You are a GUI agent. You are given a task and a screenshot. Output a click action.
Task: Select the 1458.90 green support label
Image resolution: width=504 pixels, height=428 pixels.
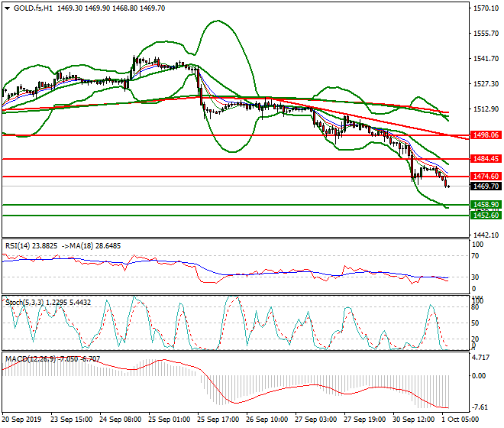(x=486, y=205)
